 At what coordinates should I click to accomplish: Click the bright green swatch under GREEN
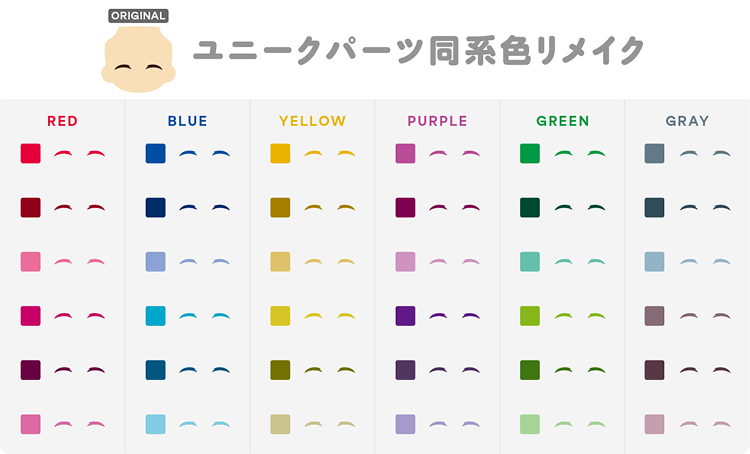pos(530,154)
